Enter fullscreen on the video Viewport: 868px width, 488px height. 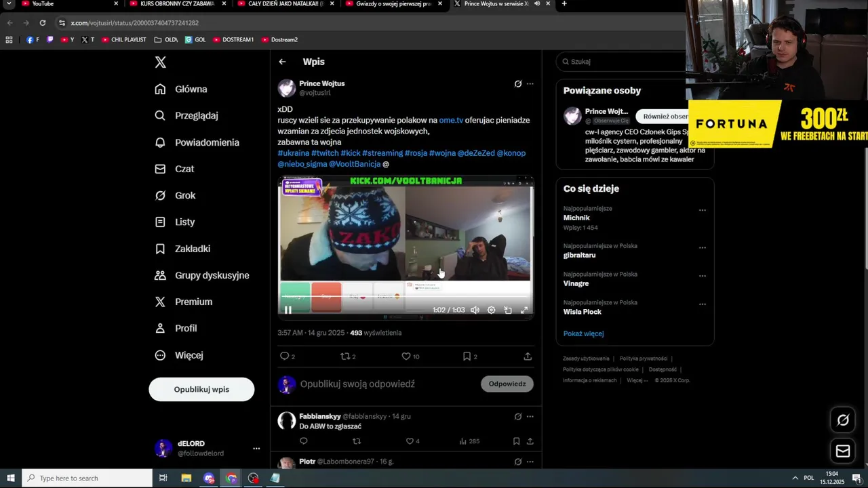pos(524,310)
